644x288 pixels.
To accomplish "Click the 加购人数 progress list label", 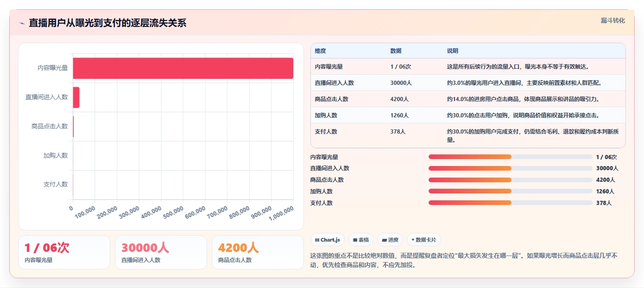I will (x=322, y=192).
